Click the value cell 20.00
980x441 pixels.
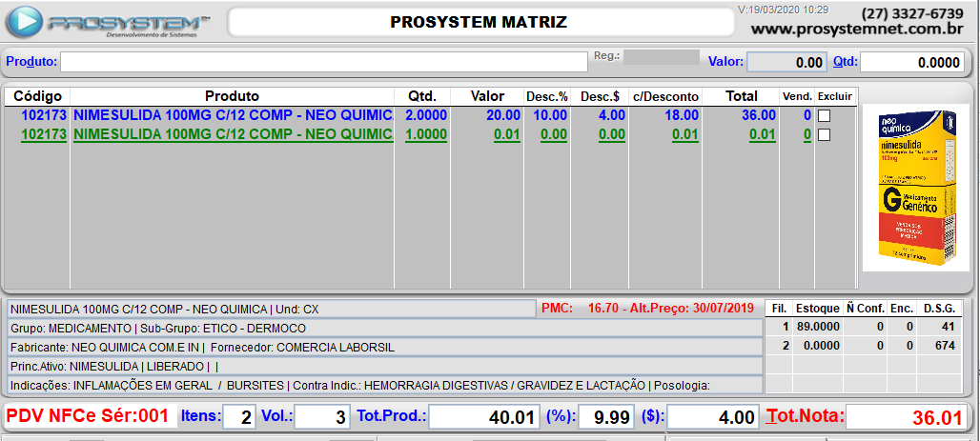pos(503,115)
